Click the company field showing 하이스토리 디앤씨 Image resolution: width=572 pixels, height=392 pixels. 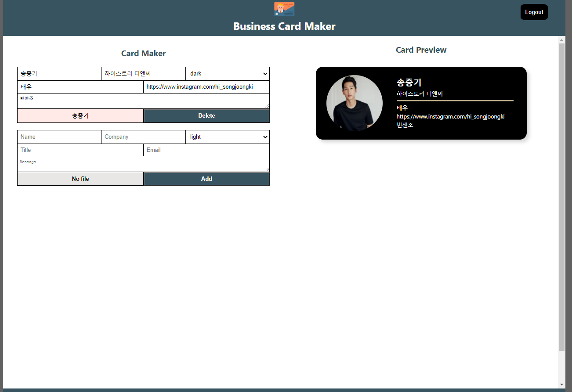pyautogui.click(x=143, y=73)
